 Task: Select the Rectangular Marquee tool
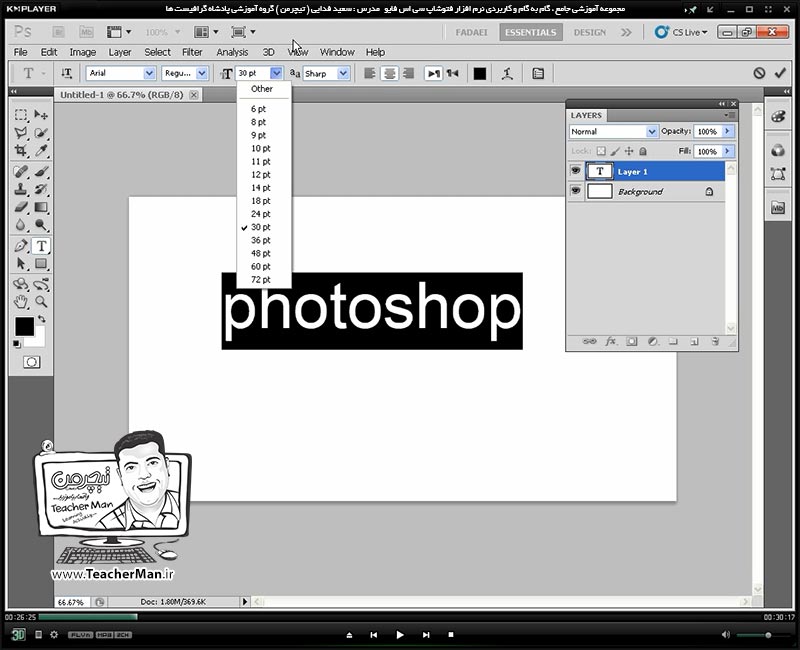(x=21, y=115)
